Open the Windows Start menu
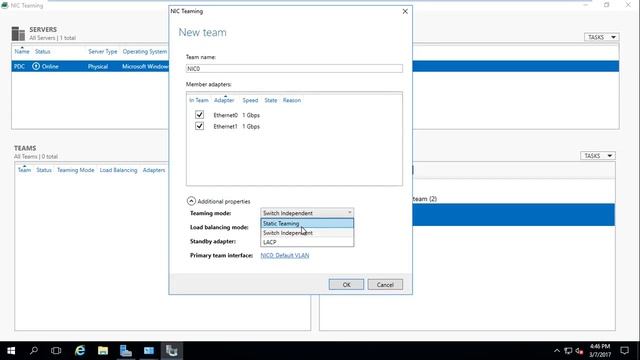This screenshot has width=640, height=360. tap(11, 351)
